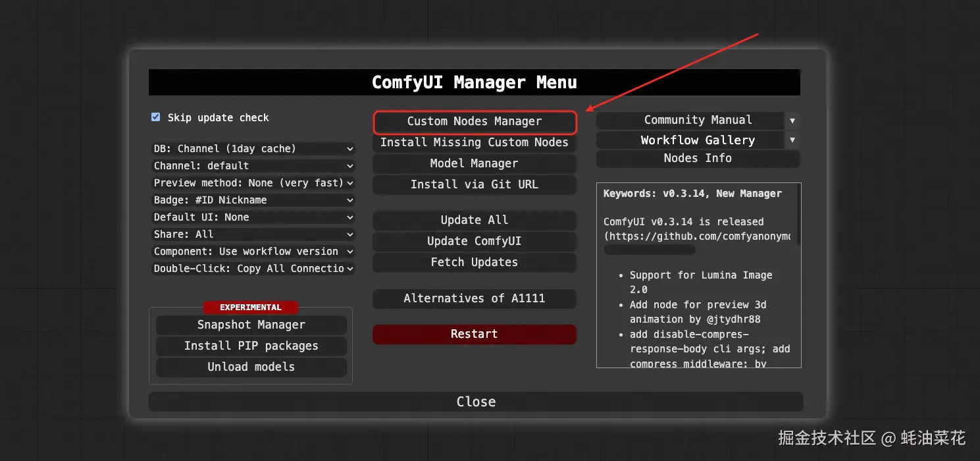Disable the Skip update check checkbox
The height and width of the screenshot is (461, 980).
155,117
